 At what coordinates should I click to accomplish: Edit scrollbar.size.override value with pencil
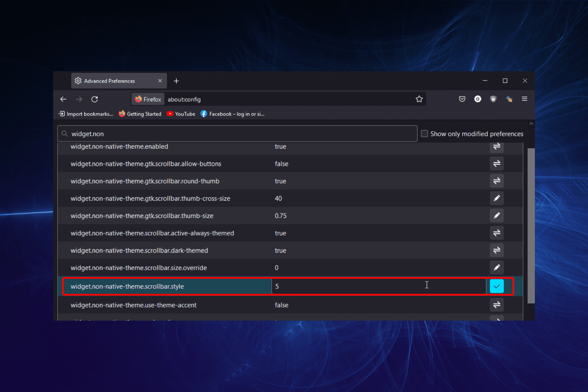[x=496, y=268]
